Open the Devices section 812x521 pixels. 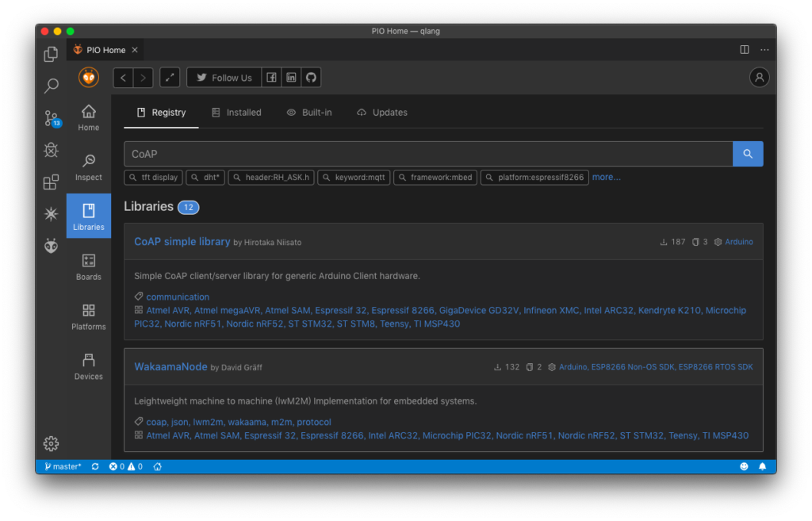tap(89, 366)
